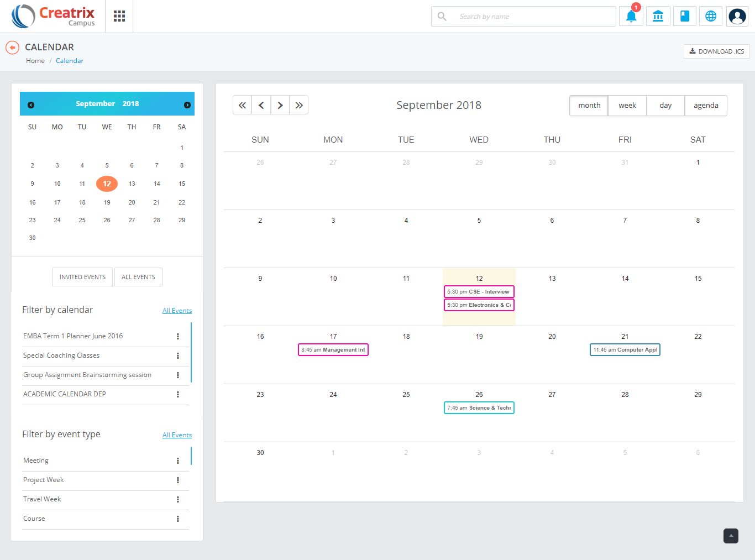Viewport: 755px width, 560px height.
Task: Show Invited Events
Action: [83, 277]
